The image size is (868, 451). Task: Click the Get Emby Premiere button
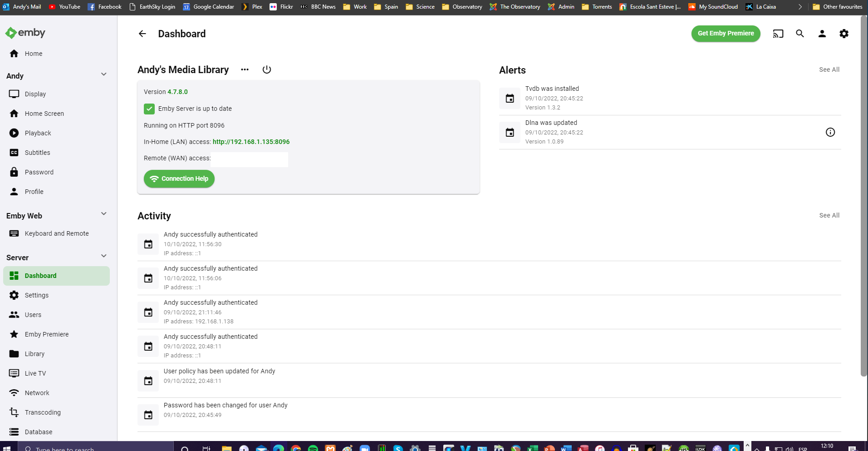(x=726, y=34)
